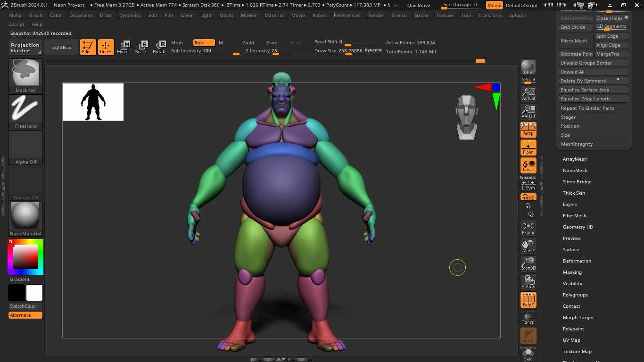Viewport: 644px width, 362px height.
Task: Click the BPR render sphere icon
Action: tap(528, 67)
